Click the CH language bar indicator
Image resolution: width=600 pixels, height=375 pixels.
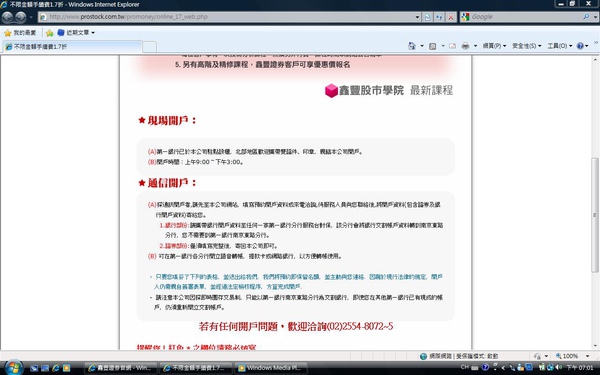click(465, 367)
